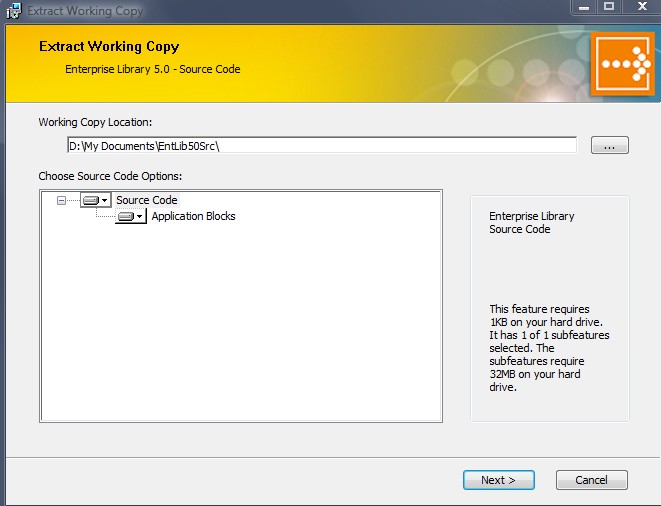Maximize the Extract Working Copy window
This screenshot has width=661, height=506.
609,7
